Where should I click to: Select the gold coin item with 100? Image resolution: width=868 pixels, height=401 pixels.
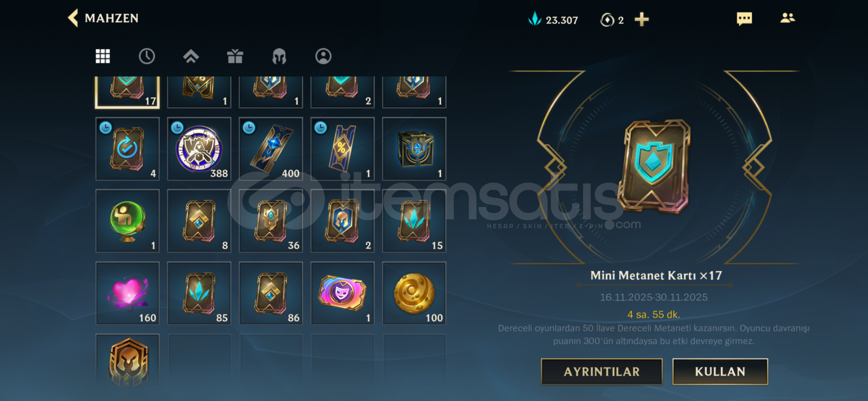[414, 293]
